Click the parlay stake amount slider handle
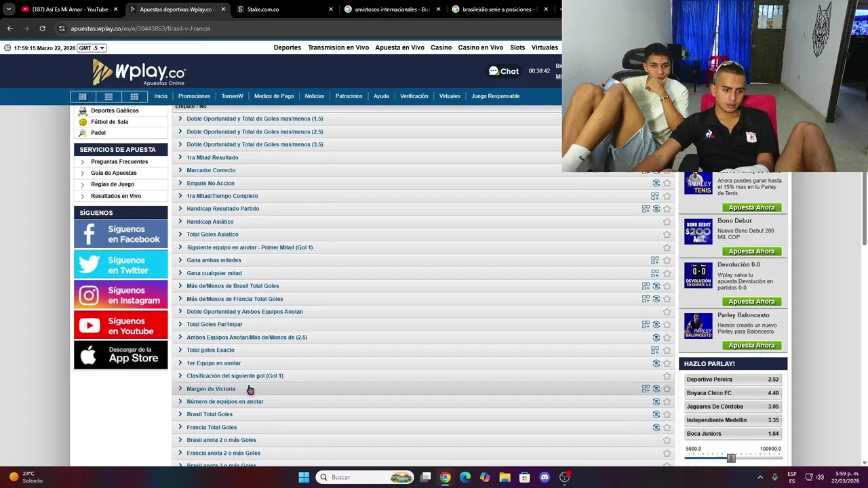The image size is (868, 488). point(731,458)
